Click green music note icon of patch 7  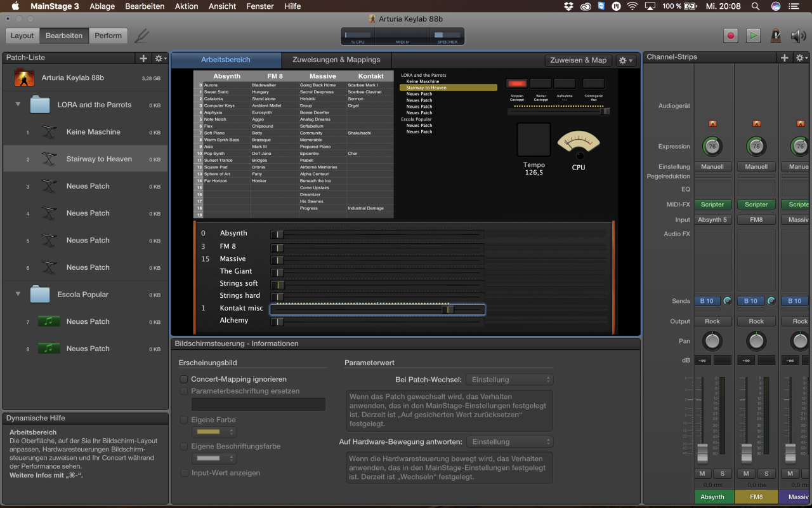tap(49, 321)
